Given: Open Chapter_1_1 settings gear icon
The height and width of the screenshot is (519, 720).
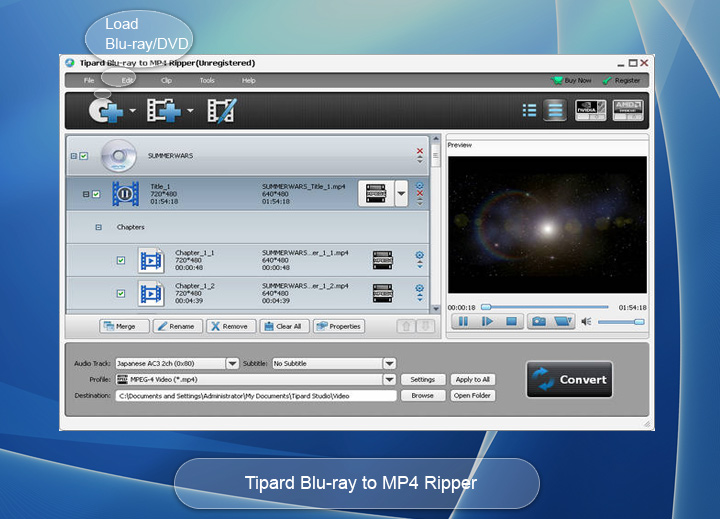Looking at the screenshot, I should click(420, 255).
